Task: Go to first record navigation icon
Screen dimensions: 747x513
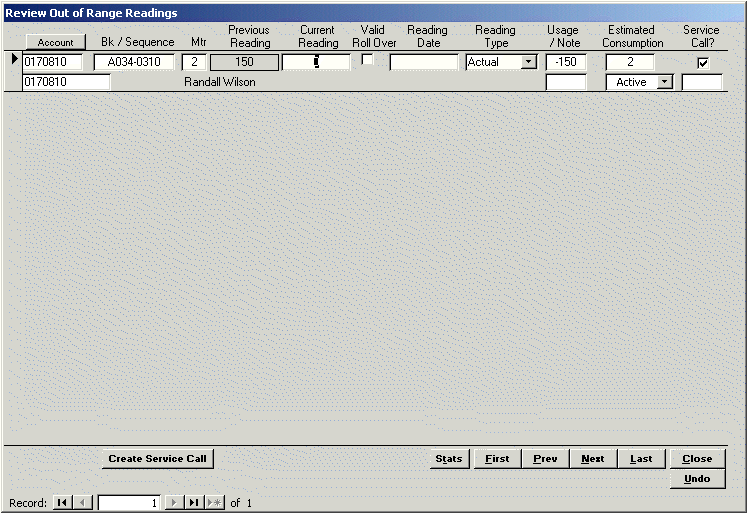Action: (62, 503)
